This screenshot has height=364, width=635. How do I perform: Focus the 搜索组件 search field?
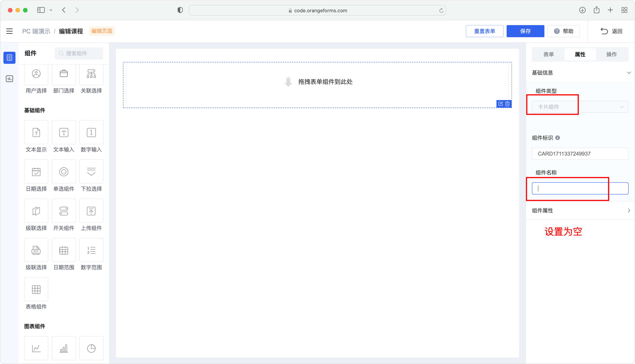coord(79,53)
